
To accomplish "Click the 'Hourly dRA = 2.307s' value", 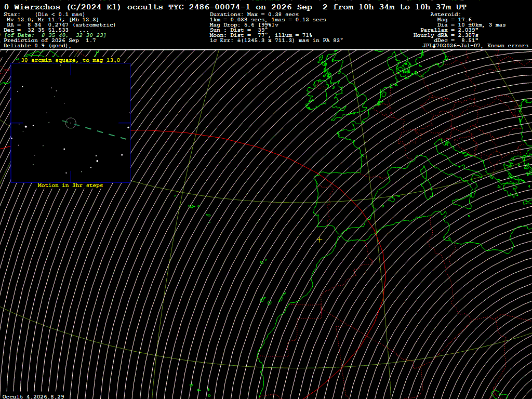I will click(x=446, y=35).
